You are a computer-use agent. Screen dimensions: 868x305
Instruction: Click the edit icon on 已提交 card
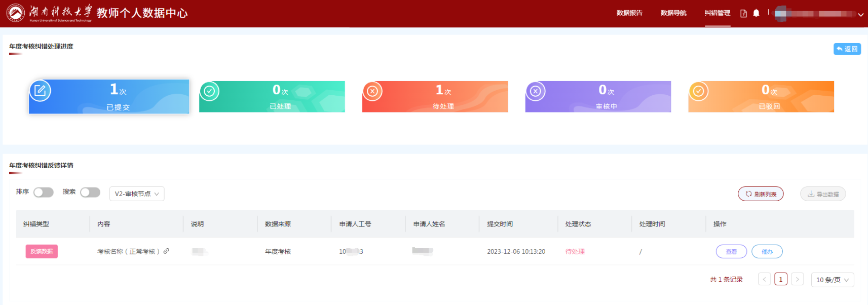click(x=40, y=91)
